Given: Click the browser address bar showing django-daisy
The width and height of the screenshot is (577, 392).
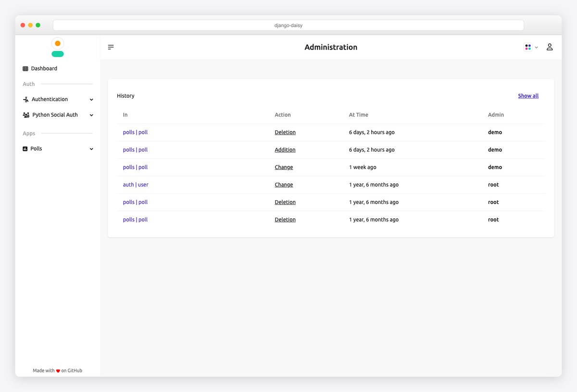Looking at the screenshot, I should 288,25.
